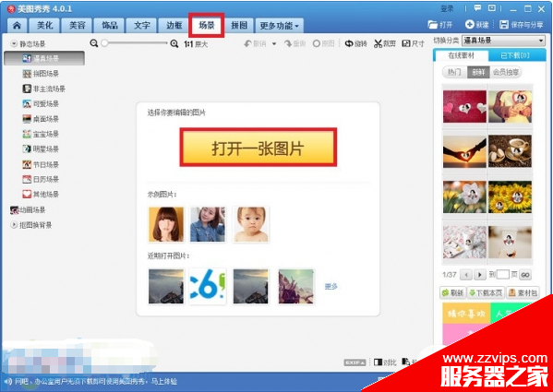Image resolution: width=553 pixels, height=392 pixels.
Task: Select the 旋转 rotate tool
Action: [355, 43]
